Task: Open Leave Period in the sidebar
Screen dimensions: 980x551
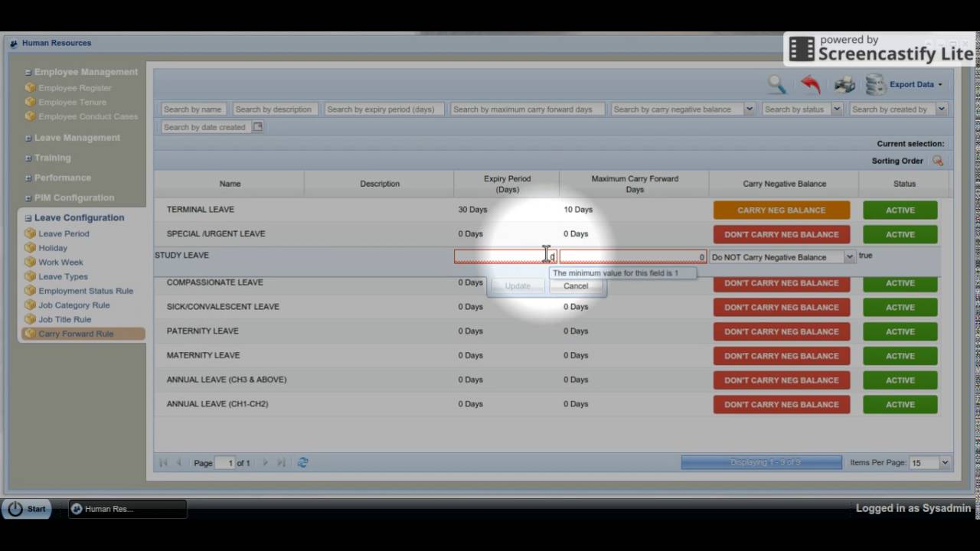Action: pos(64,233)
